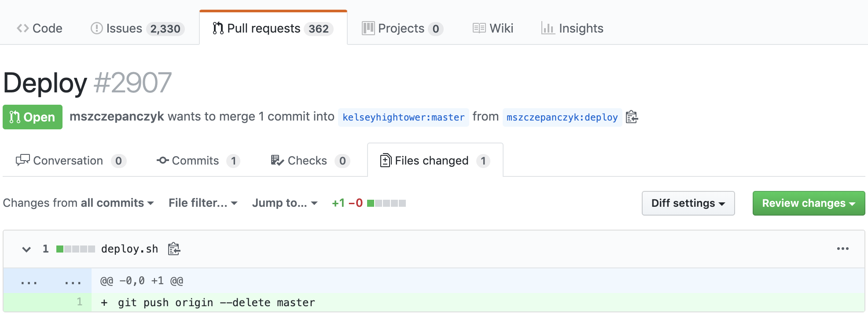Screen dimensions: 868x315
Task: Click the Insights bar graph icon
Action: pos(548,28)
